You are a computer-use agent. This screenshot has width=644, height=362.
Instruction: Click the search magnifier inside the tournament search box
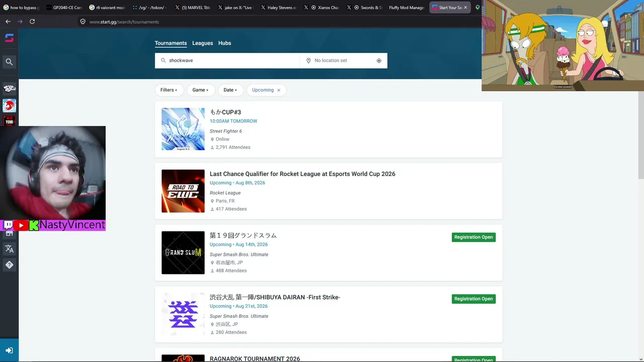point(163,60)
